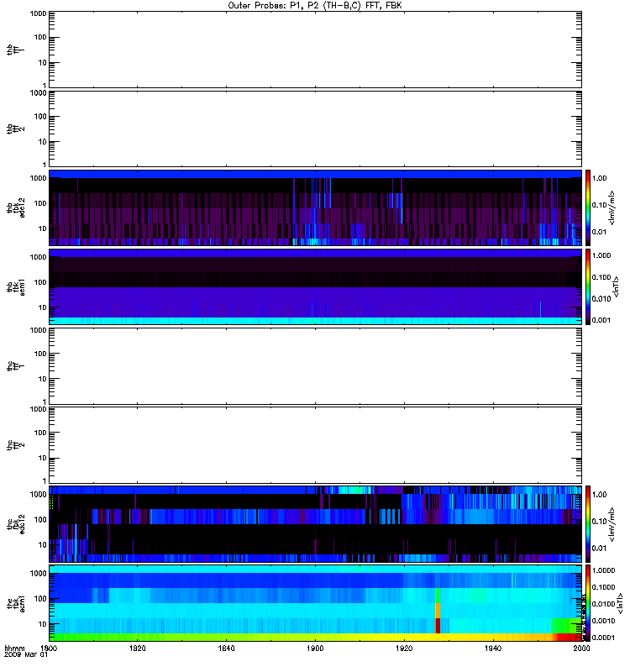Click the '10' tick of thb fbk edc12 panel
This screenshot has width=630, height=672.
coord(43,228)
